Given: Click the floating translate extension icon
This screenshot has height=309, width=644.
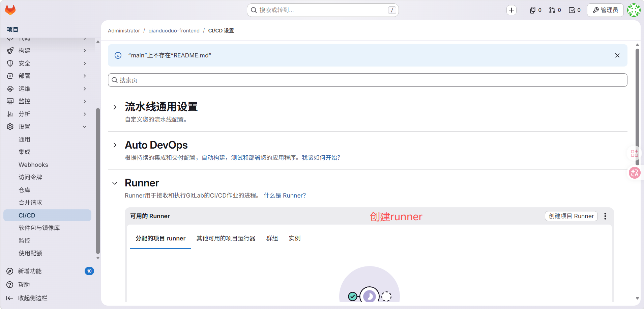Looking at the screenshot, I should tap(635, 173).
